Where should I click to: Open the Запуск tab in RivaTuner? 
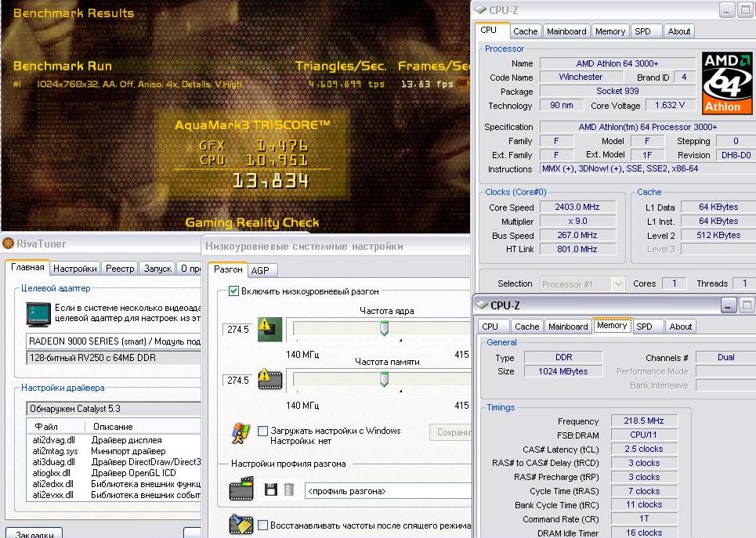pos(157,269)
